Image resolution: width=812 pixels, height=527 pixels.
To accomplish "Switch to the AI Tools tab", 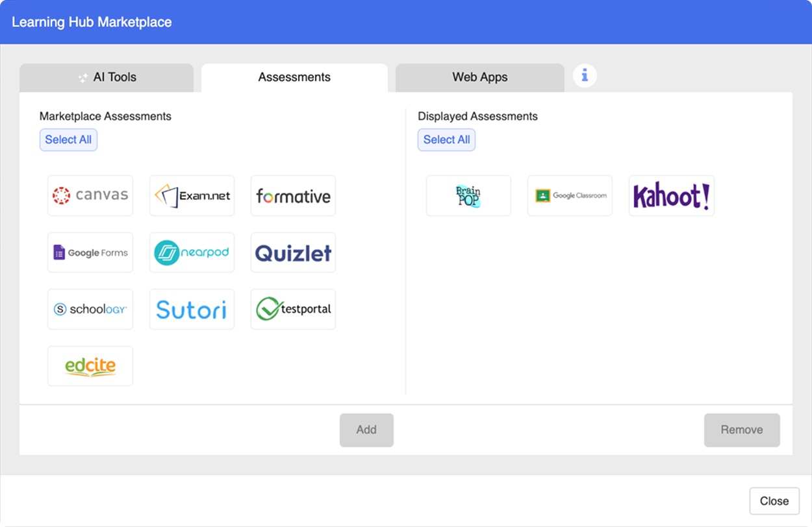I will 107,77.
